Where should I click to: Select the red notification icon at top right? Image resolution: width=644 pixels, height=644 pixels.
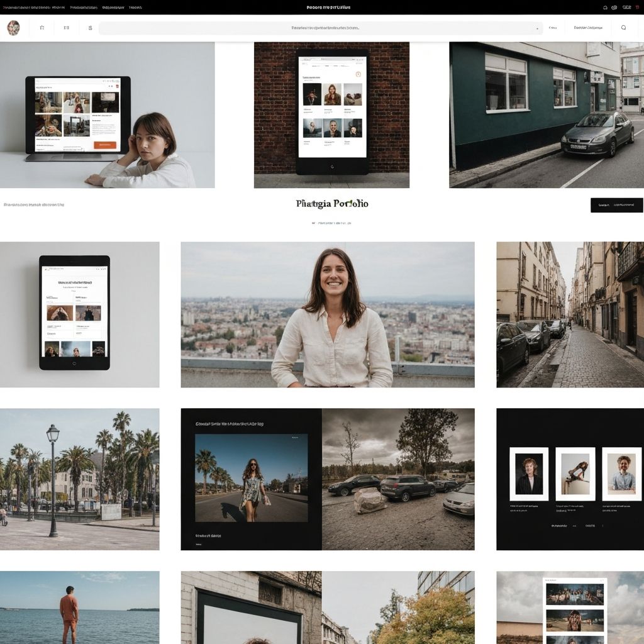coord(637,7)
